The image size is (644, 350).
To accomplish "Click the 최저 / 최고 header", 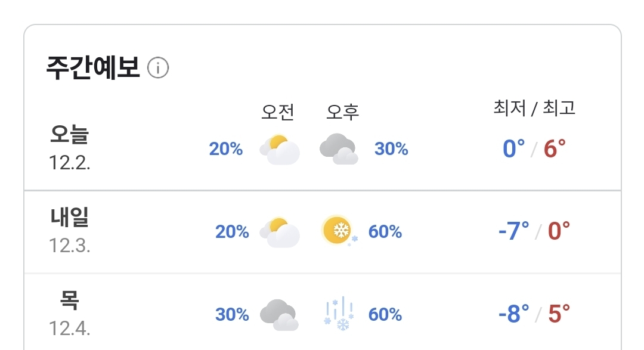I will coord(534,108).
